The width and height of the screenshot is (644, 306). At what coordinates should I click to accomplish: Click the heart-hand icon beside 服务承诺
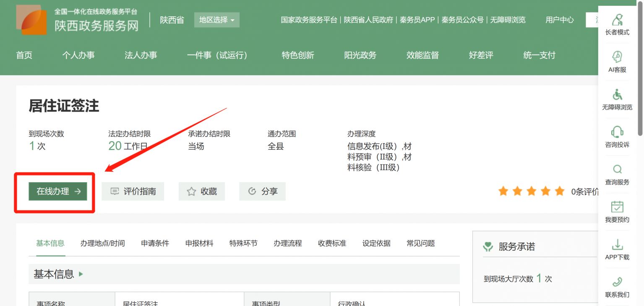[x=488, y=247]
